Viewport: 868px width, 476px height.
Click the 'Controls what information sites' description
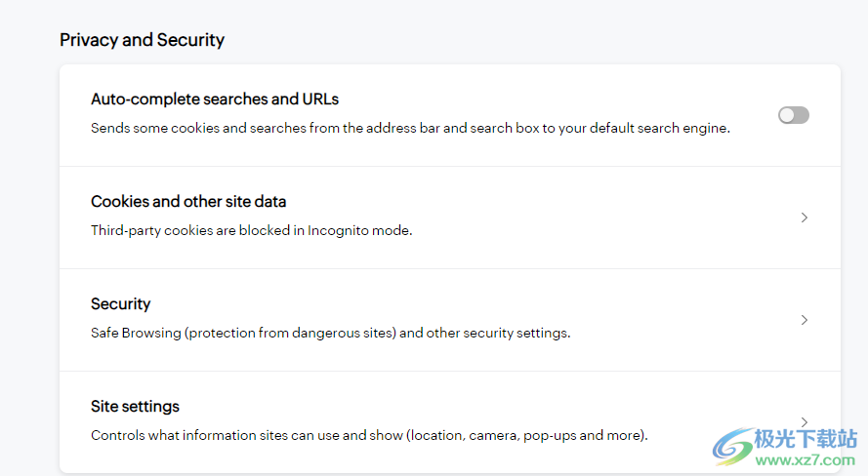[x=369, y=435]
